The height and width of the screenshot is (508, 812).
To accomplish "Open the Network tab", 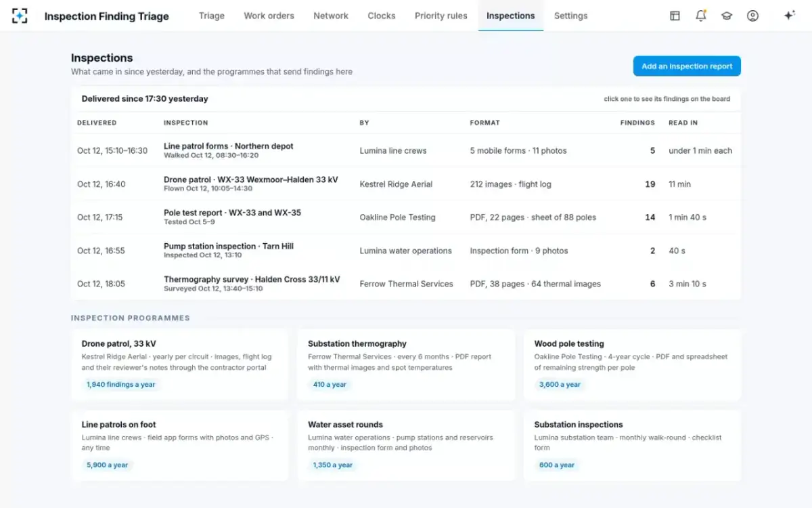I will [x=331, y=16].
